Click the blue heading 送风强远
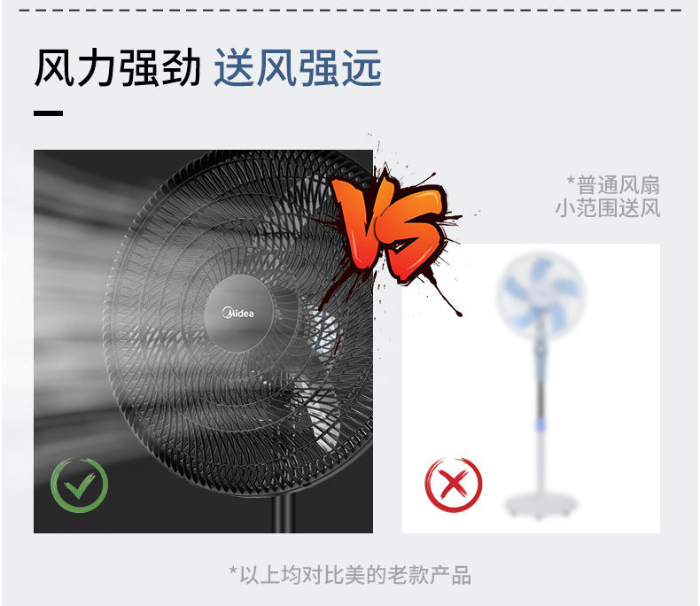This screenshot has height=606, width=700. click(x=298, y=68)
